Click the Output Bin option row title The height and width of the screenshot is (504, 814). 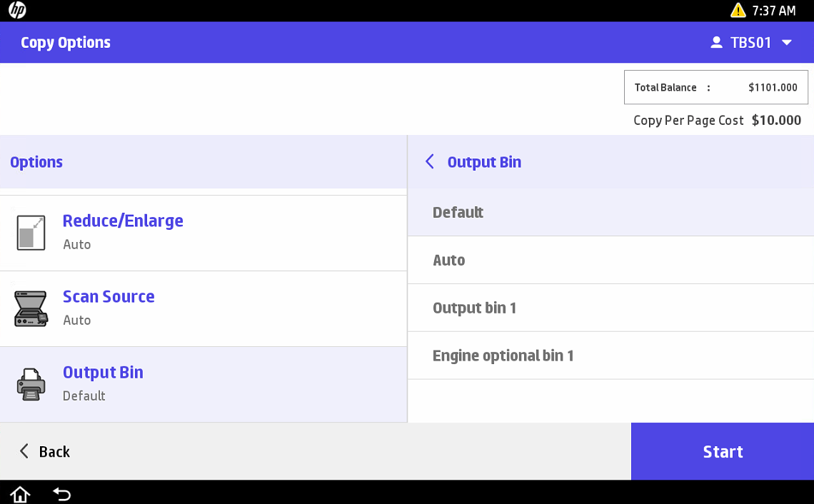(x=103, y=373)
